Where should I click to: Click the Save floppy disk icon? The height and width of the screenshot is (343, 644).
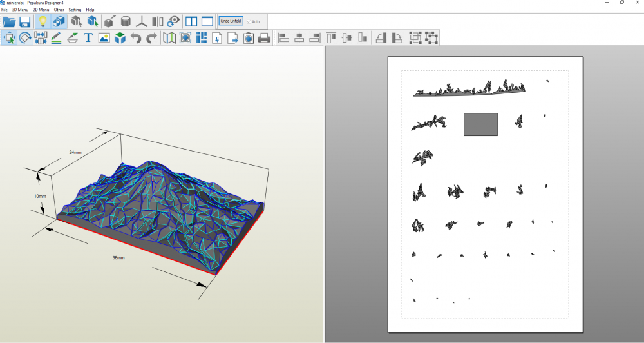tap(25, 22)
